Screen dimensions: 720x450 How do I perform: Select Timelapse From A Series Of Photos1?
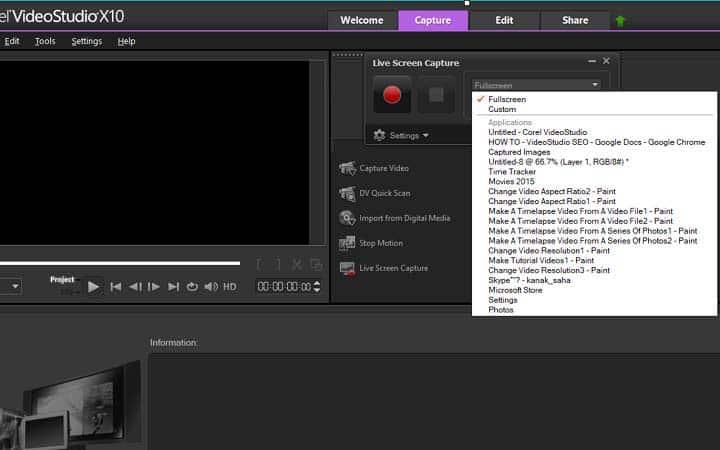594,231
